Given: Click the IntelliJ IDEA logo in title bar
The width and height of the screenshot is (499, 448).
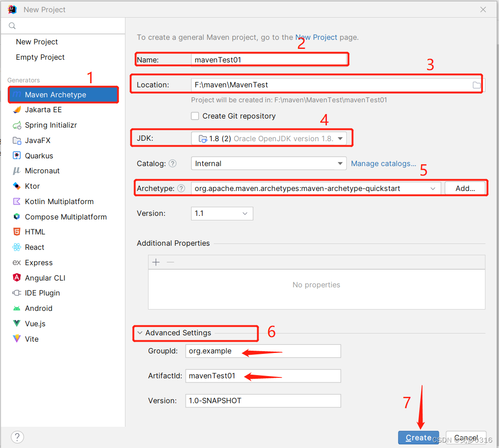Looking at the screenshot, I should 12,10.
